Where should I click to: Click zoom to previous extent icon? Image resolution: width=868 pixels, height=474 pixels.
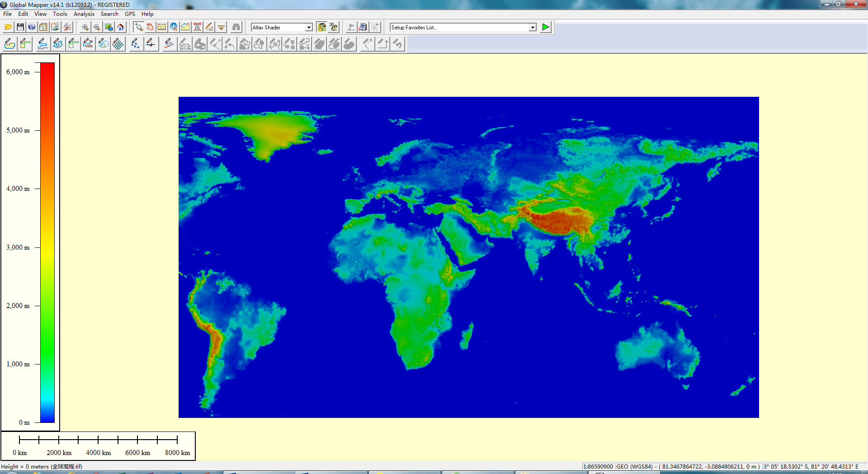click(108, 27)
